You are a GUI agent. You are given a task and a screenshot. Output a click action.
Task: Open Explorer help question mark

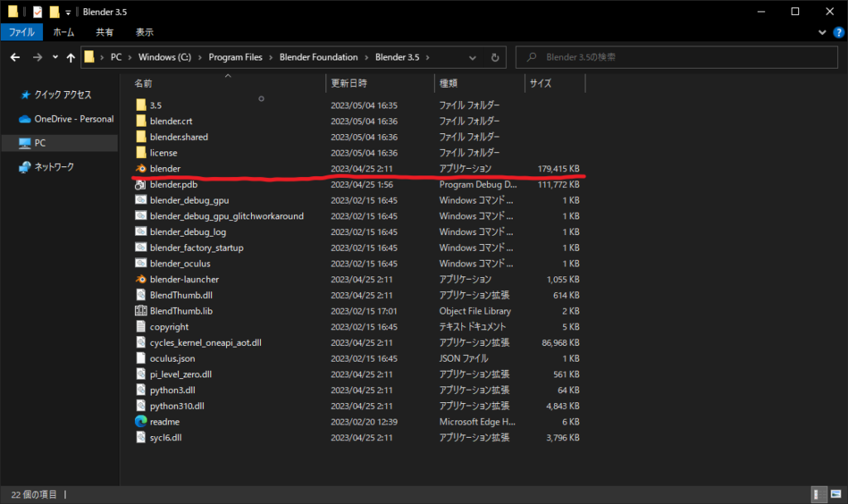click(x=839, y=32)
